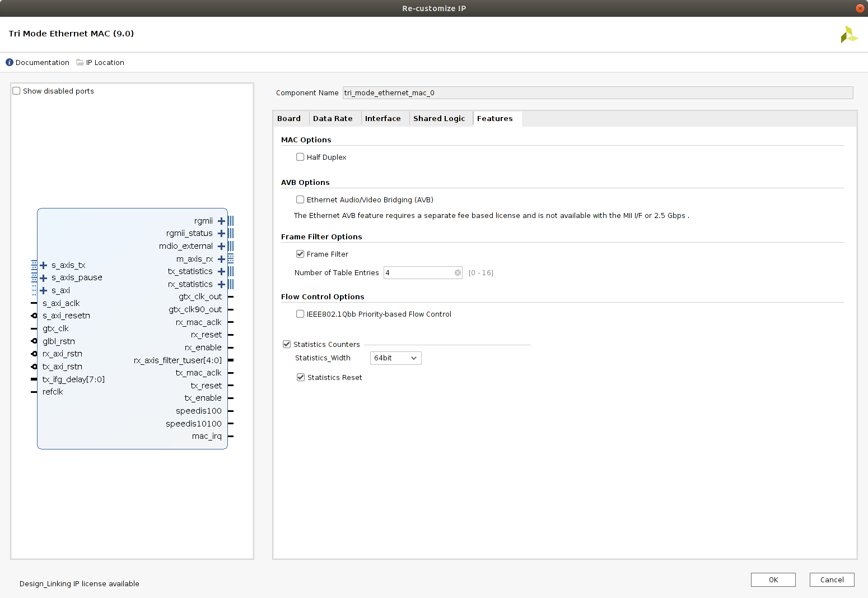The height and width of the screenshot is (598, 868).
Task: Expand the rgmii interface plus icon
Action: click(221, 221)
